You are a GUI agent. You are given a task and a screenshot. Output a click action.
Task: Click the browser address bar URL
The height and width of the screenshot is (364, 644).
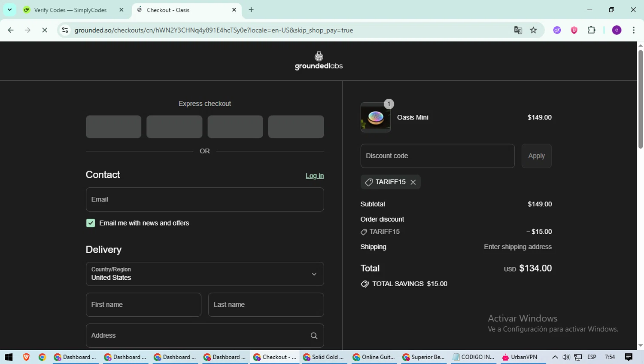[x=214, y=30]
